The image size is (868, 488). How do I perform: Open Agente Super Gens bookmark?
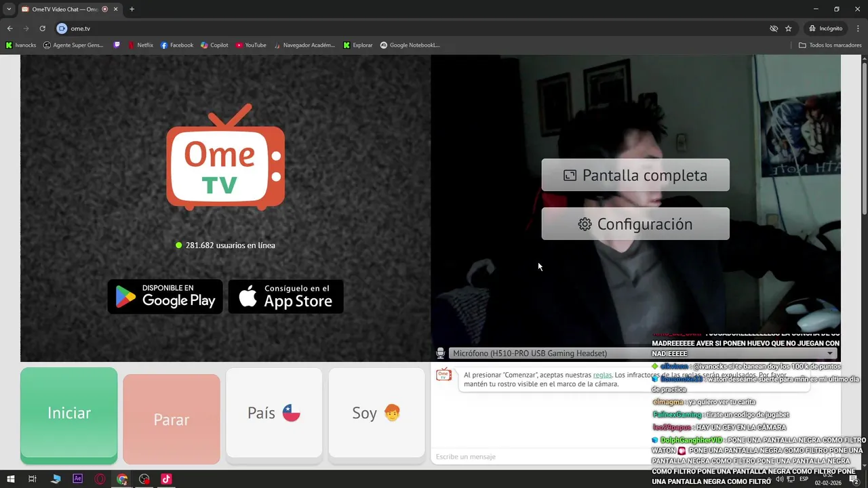(73, 45)
